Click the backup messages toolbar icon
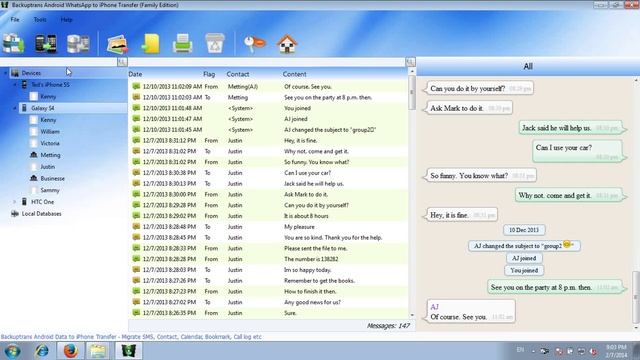The height and width of the screenshot is (360, 640). pos(13,44)
